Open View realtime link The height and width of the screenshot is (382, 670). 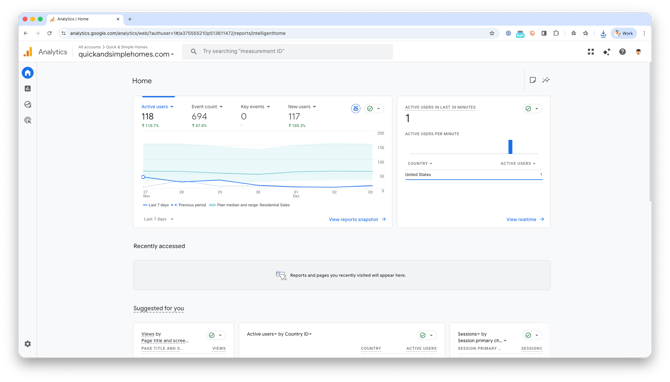(525, 219)
